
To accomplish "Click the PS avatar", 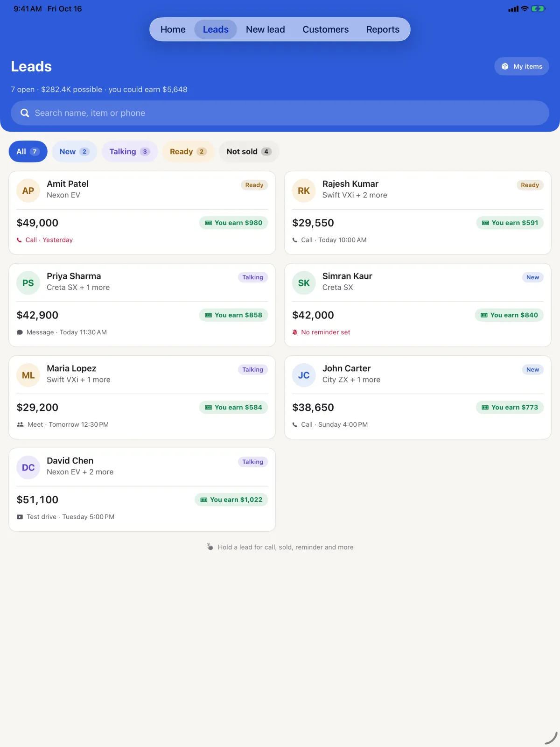I will 28,283.
